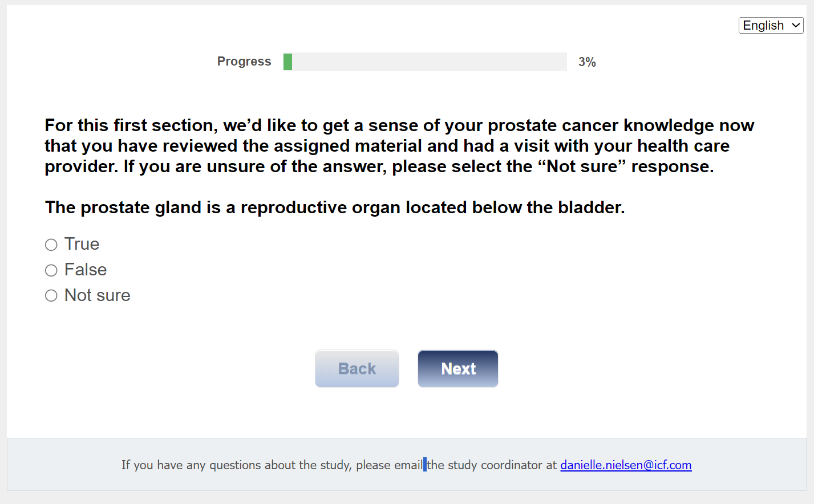Click the "True" answer label text
The height and width of the screenshot is (504, 814).
tap(82, 244)
